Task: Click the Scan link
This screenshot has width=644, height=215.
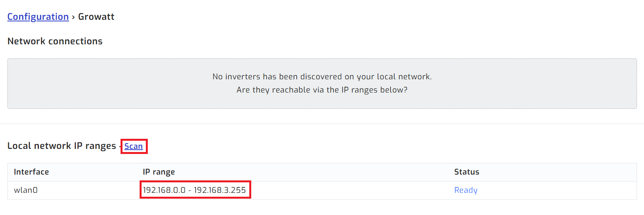Action: coord(133,146)
